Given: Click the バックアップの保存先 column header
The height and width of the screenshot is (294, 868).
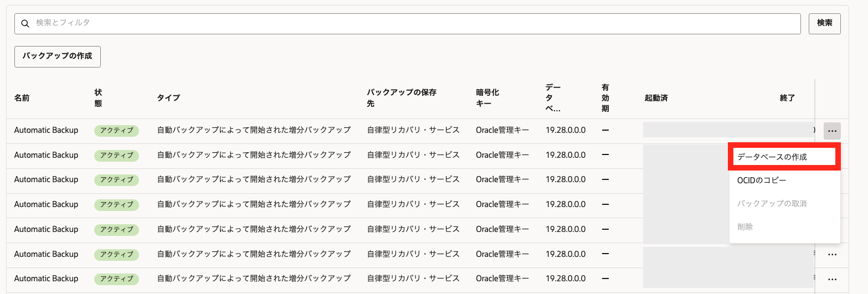Looking at the screenshot, I should coord(402,98).
